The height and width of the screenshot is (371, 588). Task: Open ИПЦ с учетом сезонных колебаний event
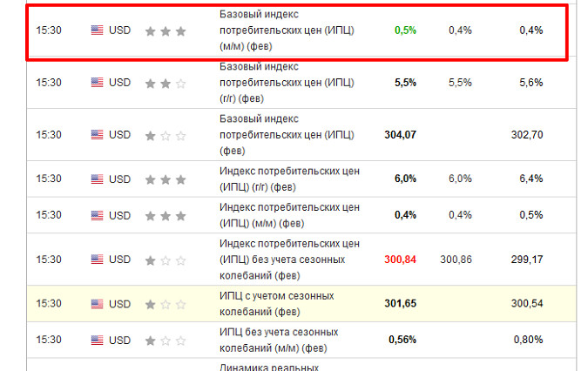(x=278, y=303)
